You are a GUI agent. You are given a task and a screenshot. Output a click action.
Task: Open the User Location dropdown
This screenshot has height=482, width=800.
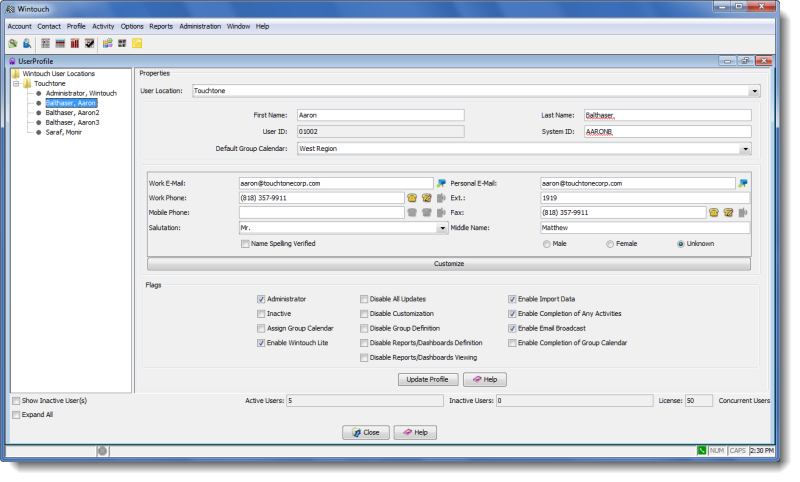(755, 92)
